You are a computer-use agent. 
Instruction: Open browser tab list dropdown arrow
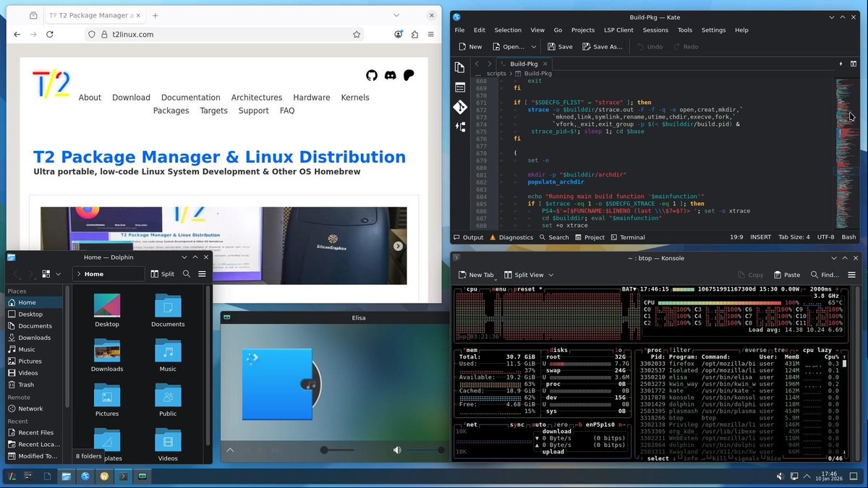(x=396, y=15)
